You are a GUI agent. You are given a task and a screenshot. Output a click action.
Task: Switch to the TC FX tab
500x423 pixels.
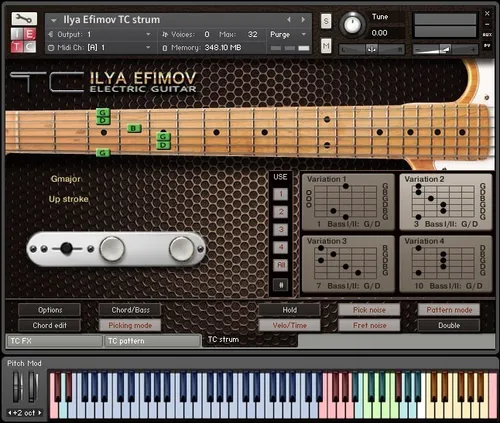54,341
